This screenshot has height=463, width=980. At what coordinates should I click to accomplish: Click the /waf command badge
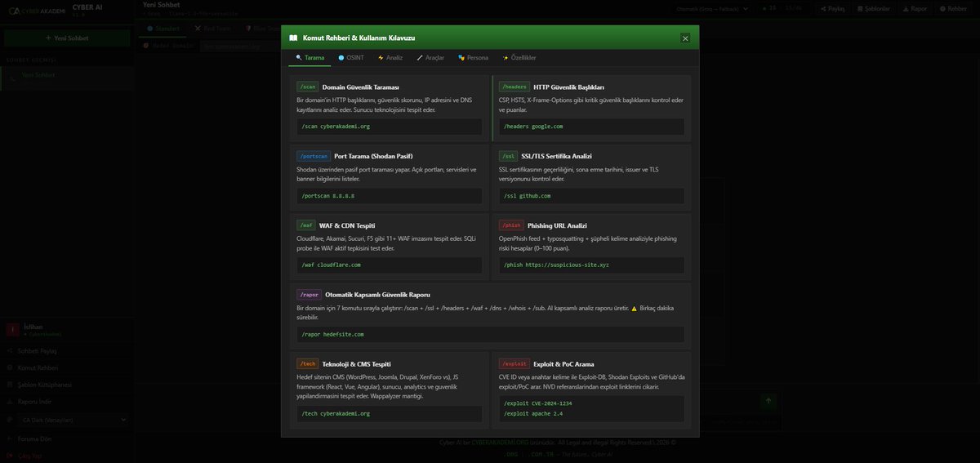[306, 225]
